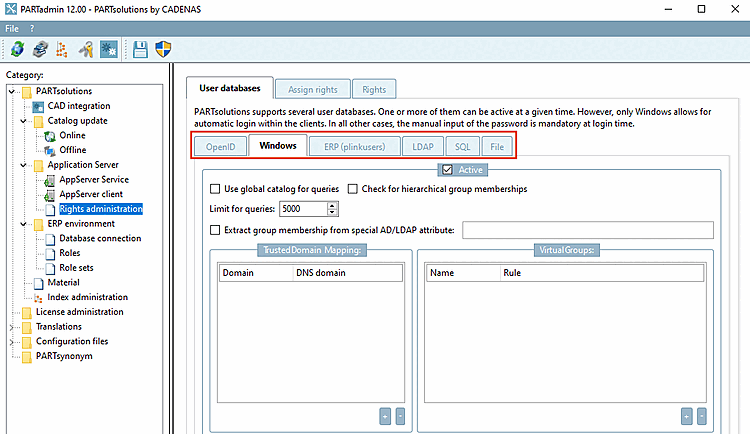Maximize the PARTadmin window

(701, 9)
